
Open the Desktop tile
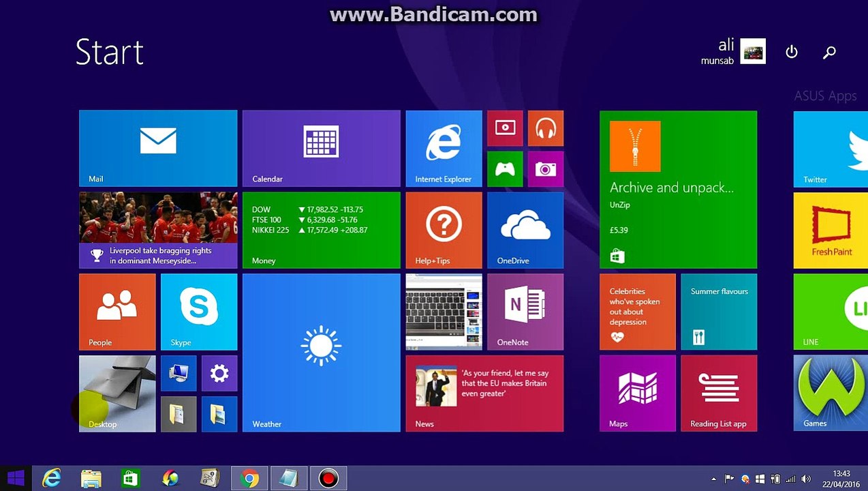click(x=117, y=393)
